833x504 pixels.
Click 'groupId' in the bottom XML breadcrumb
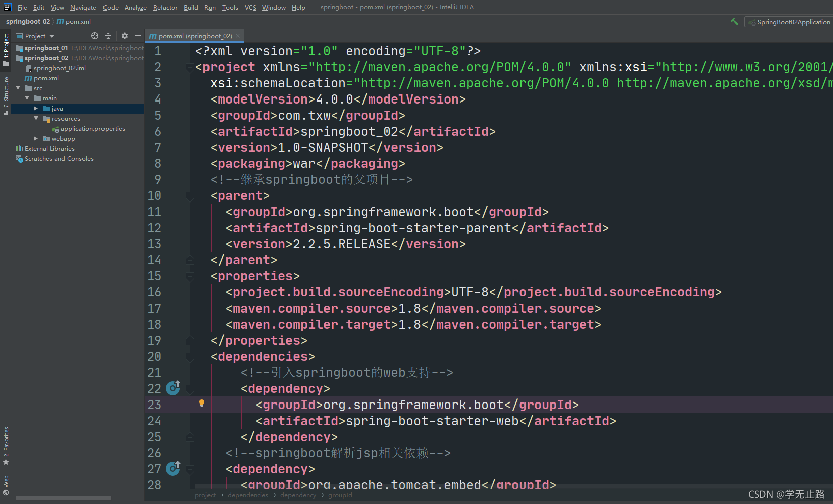pos(340,495)
